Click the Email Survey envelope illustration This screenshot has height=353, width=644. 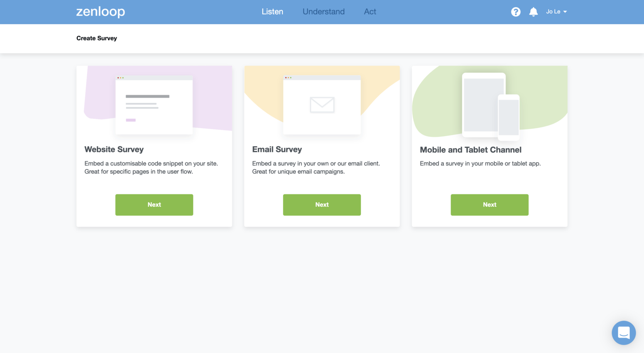(x=322, y=105)
